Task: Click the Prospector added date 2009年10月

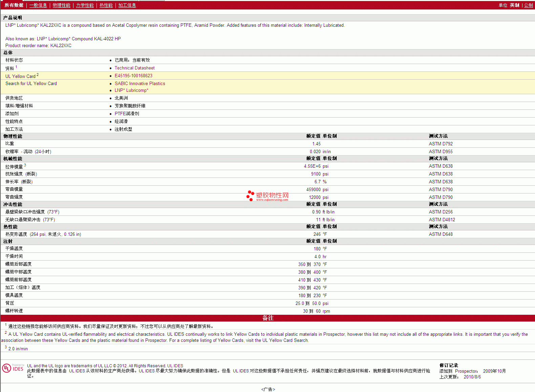Action: [x=494, y=371]
